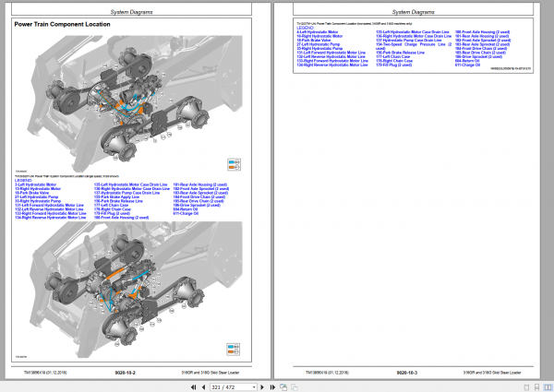Click 35-Right Hydrostatic Pump on page 9020-10-2

point(38,201)
